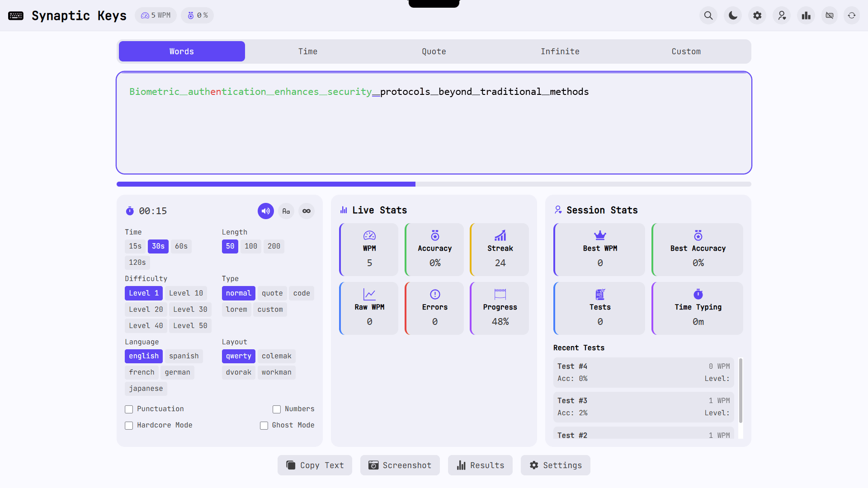This screenshot has width=868, height=488.
Task: Open Test #4 recent result
Action: (x=644, y=372)
